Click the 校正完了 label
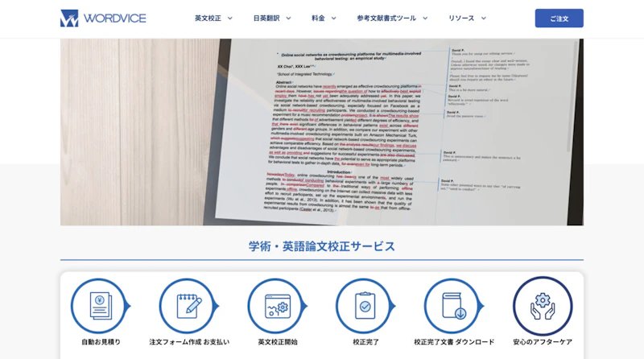Screen dimensions: 644x359 tap(365, 342)
